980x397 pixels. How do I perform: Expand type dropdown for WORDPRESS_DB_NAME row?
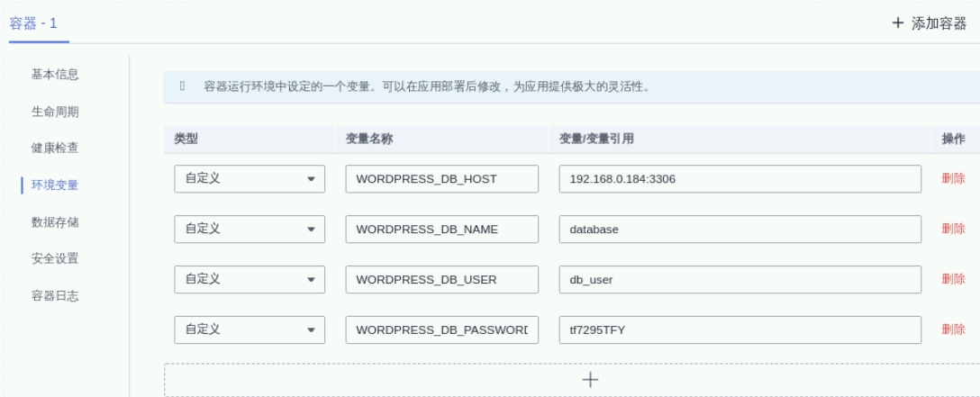point(250,230)
